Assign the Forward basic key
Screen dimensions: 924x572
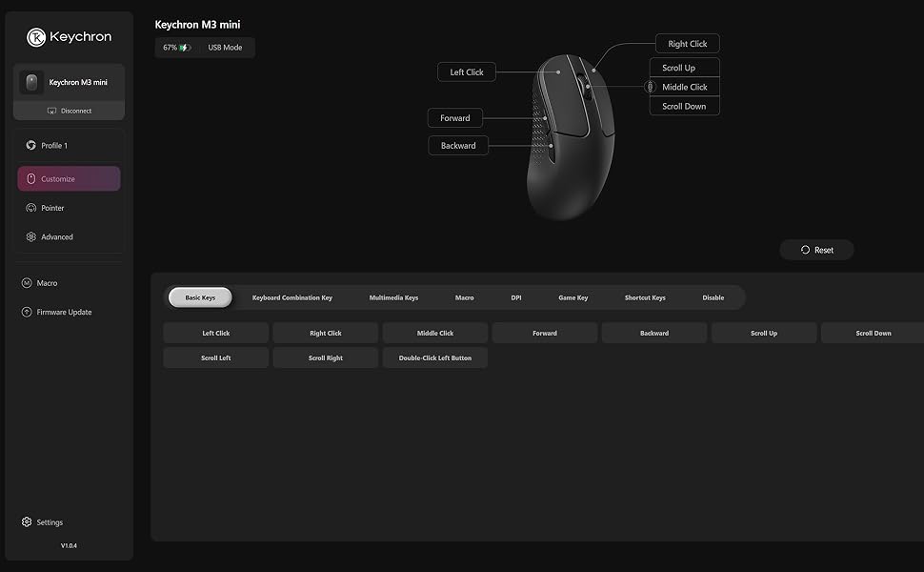[x=545, y=333]
